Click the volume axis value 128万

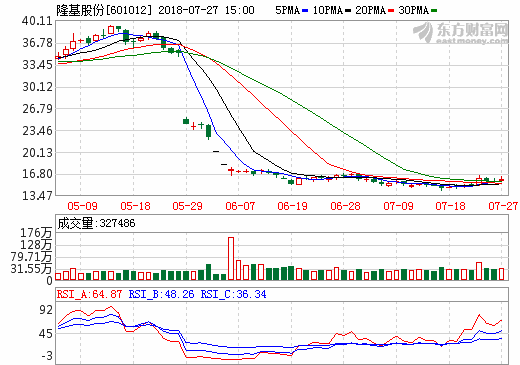coord(37,245)
